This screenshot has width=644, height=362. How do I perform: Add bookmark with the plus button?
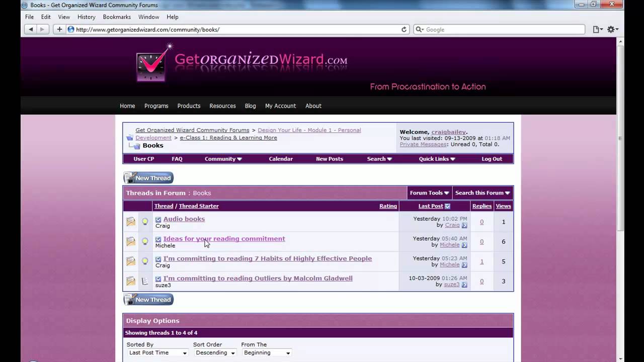[x=59, y=30]
